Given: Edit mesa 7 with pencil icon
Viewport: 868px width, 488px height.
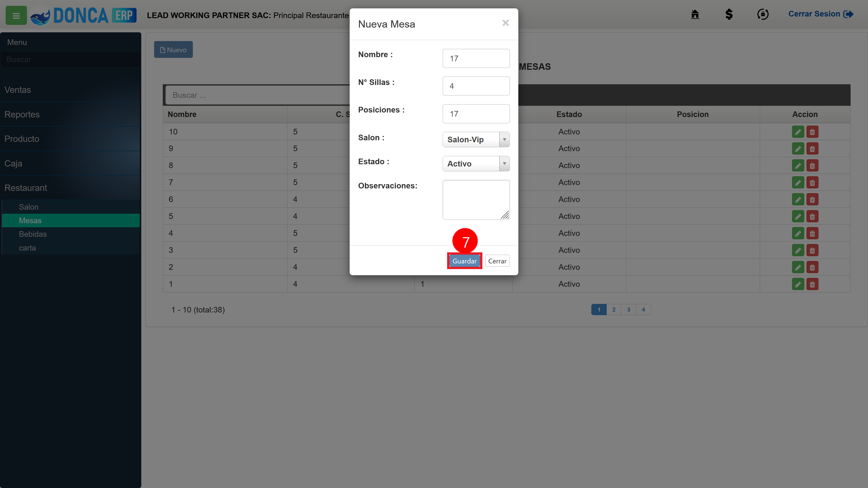Looking at the screenshot, I should 797,183.
